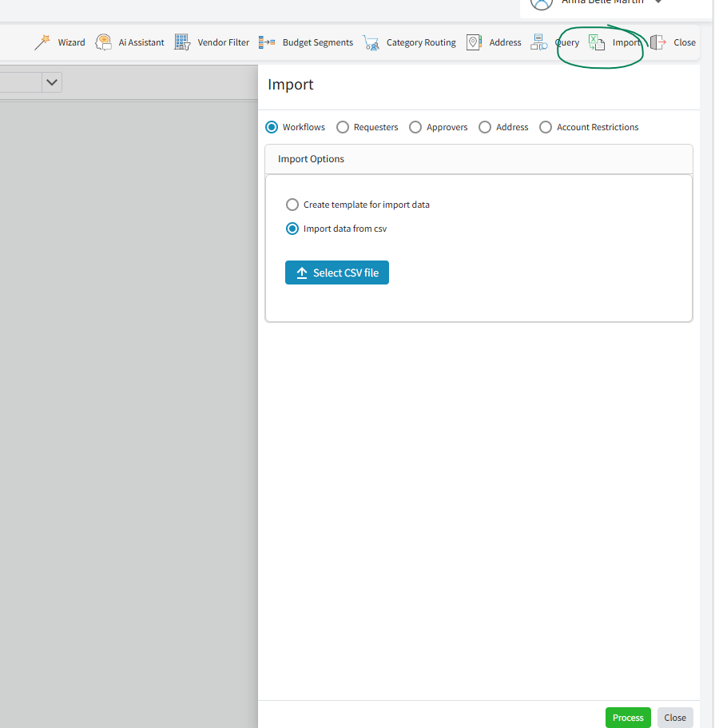Open Budget Segments icon in toolbar
The width and height of the screenshot is (715, 728).
tap(267, 42)
